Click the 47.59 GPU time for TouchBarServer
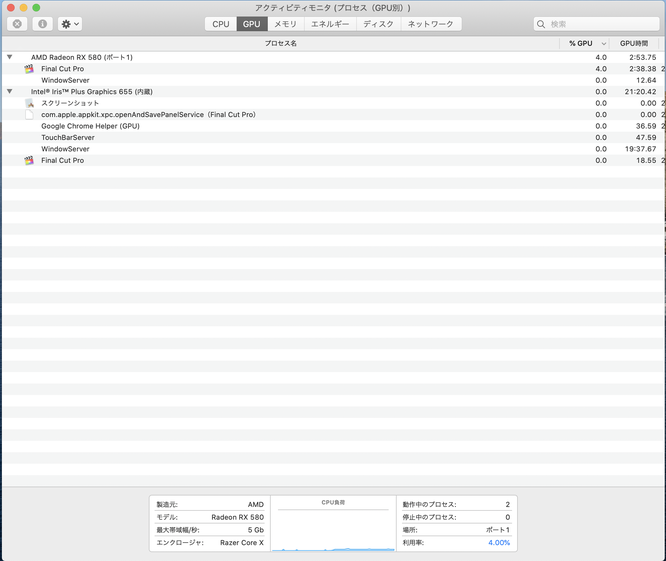 coord(646,138)
